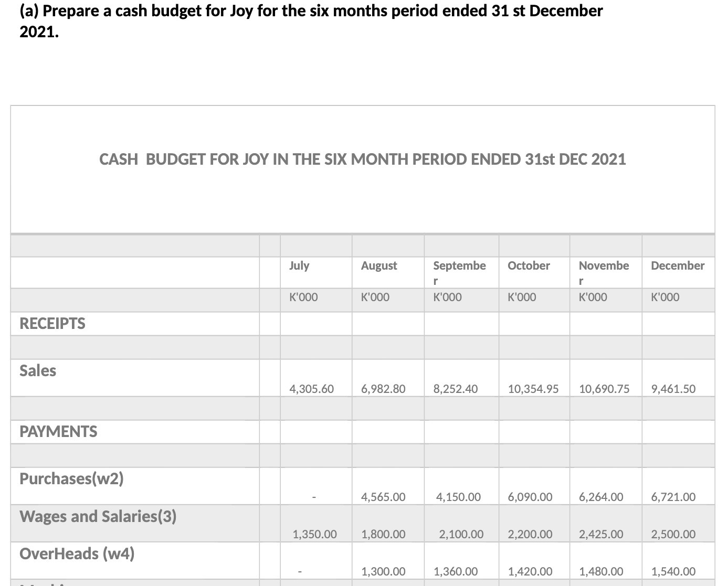Click the December column header
728x586 pixels.
tap(678, 266)
